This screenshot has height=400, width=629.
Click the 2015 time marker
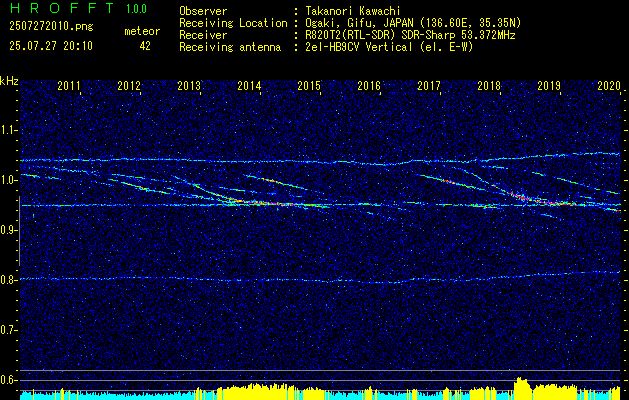[309, 85]
